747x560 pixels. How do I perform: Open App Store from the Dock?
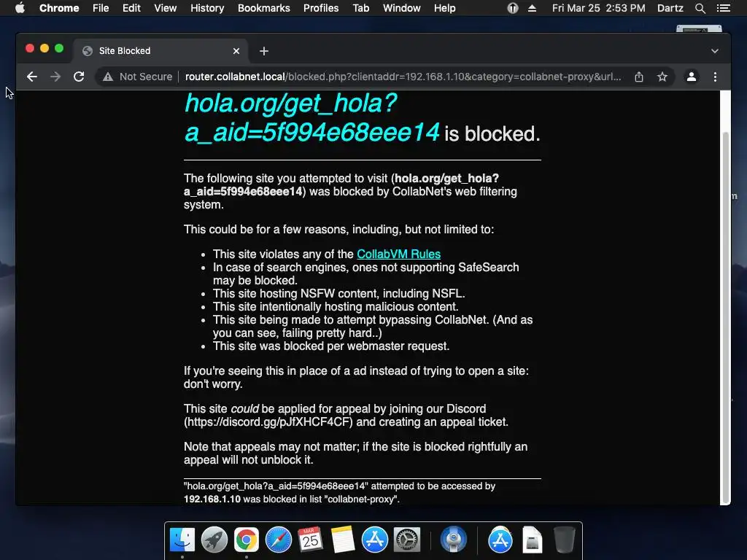pyautogui.click(x=374, y=540)
